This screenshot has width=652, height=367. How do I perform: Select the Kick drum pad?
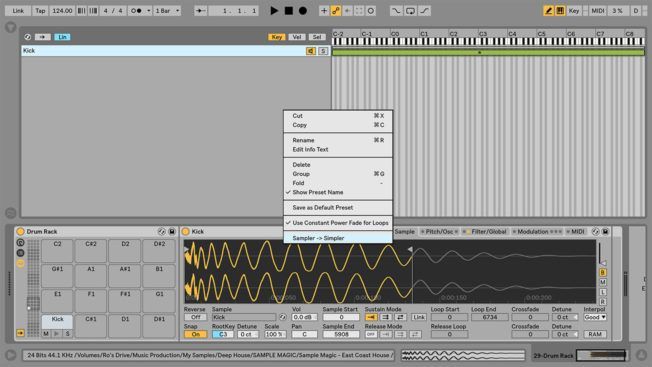pos(57,322)
